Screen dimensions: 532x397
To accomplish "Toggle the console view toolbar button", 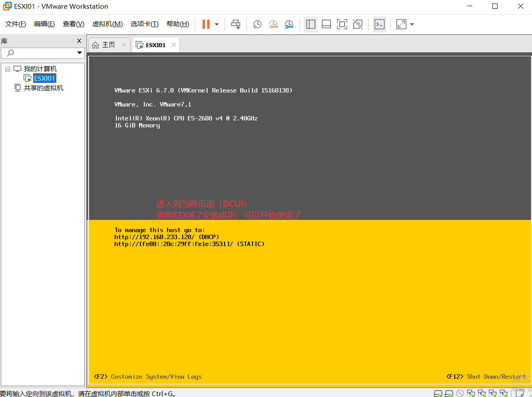I will (x=380, y=24).
